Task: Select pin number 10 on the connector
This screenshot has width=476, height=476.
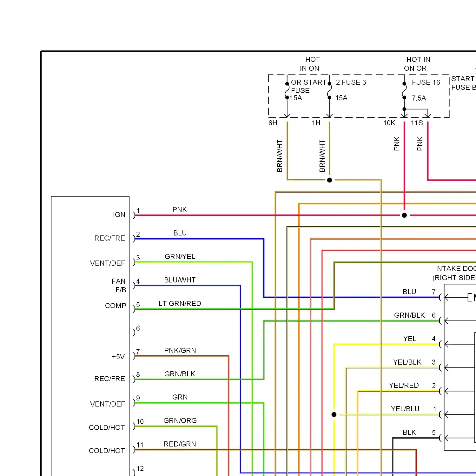Action: point(140,422)
